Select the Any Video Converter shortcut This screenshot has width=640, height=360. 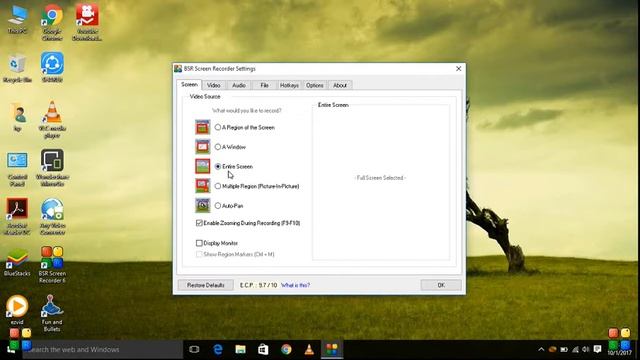(x=52, y=217)
